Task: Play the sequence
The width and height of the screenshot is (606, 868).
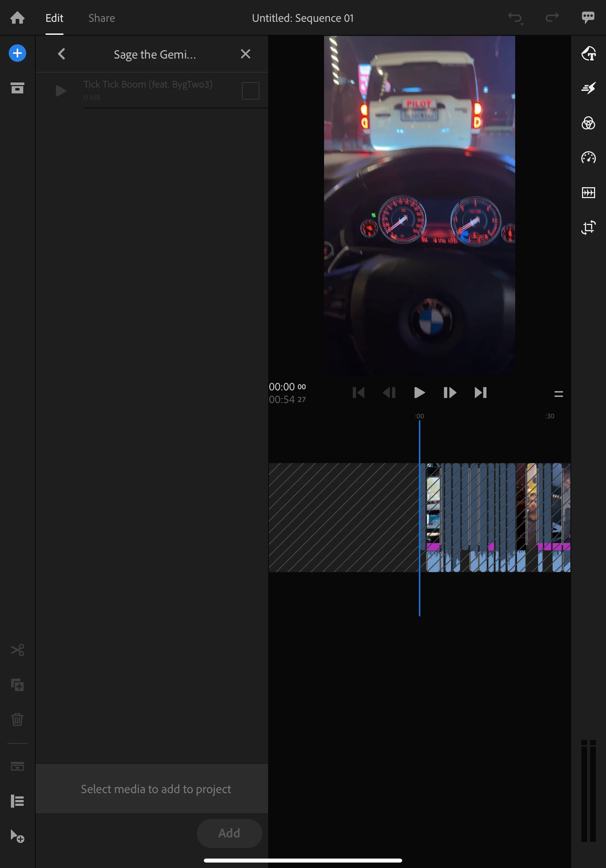Action: [419, 393]
